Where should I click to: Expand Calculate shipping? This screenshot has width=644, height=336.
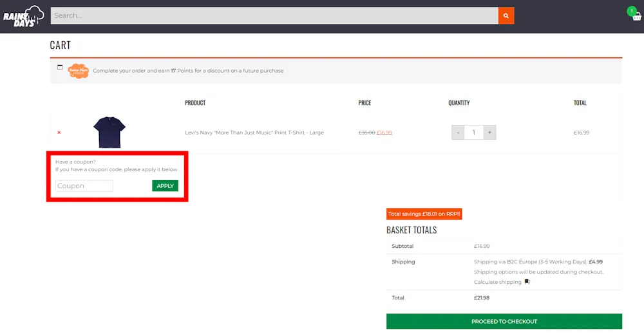point(497,282)
